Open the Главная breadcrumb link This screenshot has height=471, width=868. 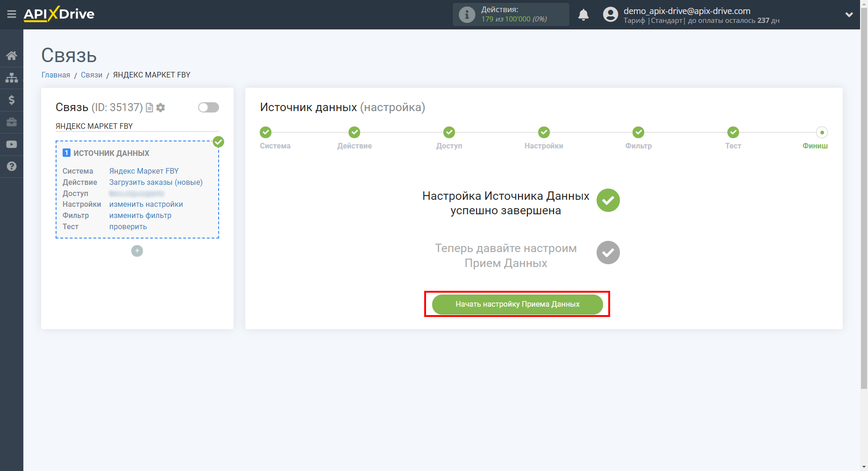click(x=56, y=75)
